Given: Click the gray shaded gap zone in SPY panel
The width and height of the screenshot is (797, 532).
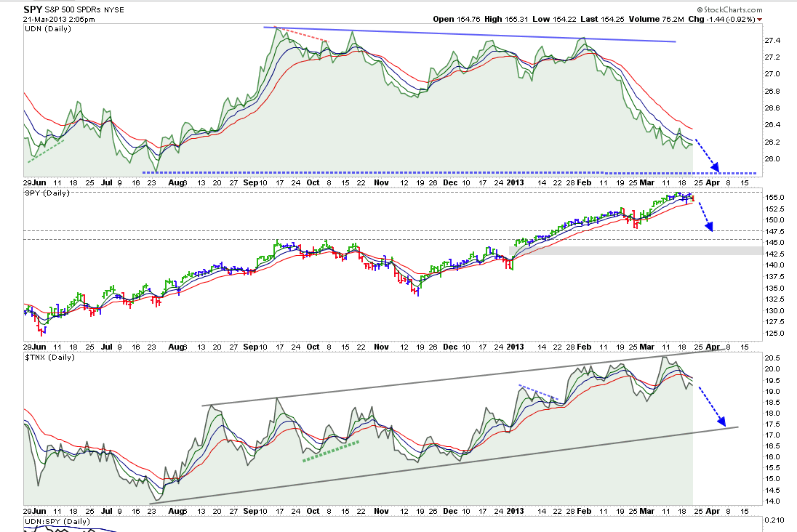Looking at the screenshot, I should [636, 251].
